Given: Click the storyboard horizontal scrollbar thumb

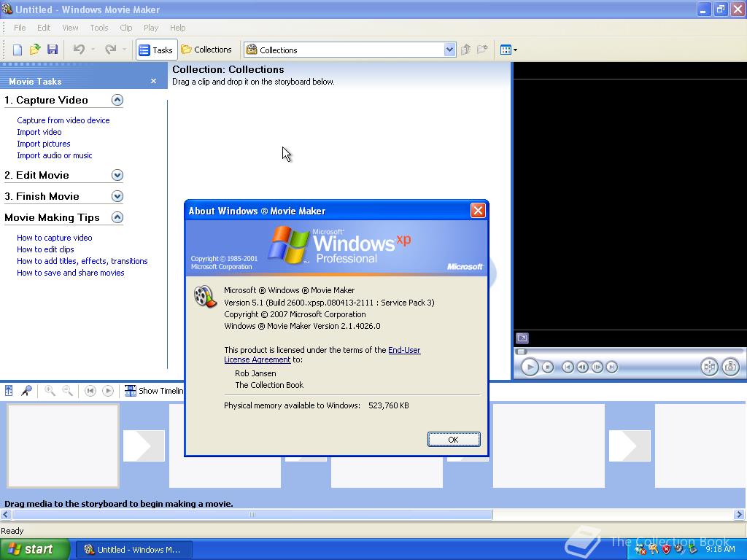Looking at the screenshot, I should click(x=252, y=514).
